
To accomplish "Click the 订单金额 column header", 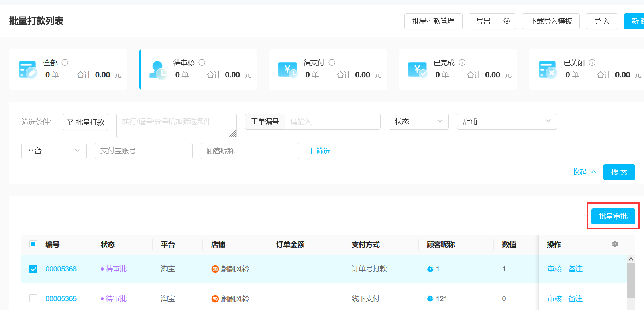I will point(290,245).
